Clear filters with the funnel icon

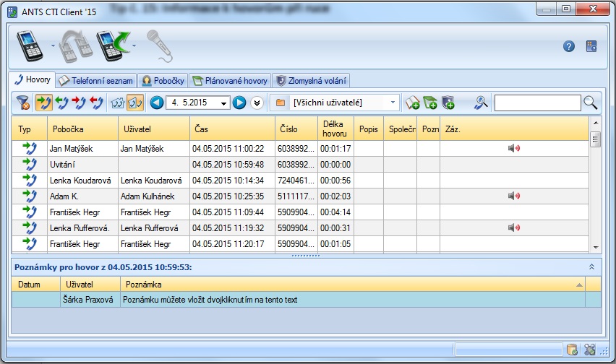[x=23, y=103]
